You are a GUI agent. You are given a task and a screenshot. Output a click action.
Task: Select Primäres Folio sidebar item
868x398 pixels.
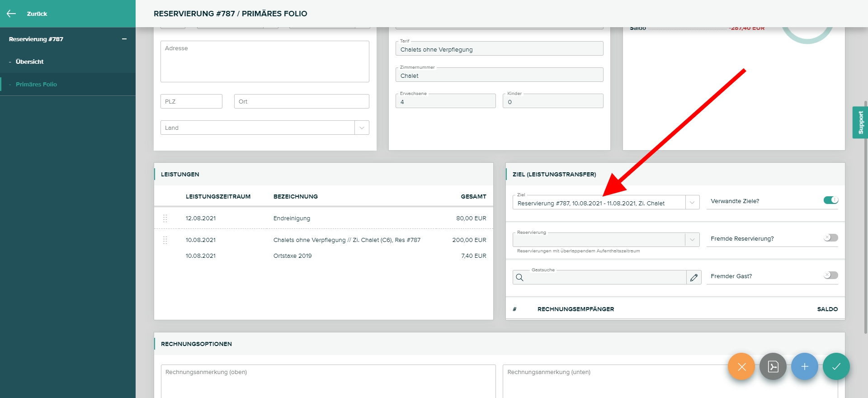36,85
